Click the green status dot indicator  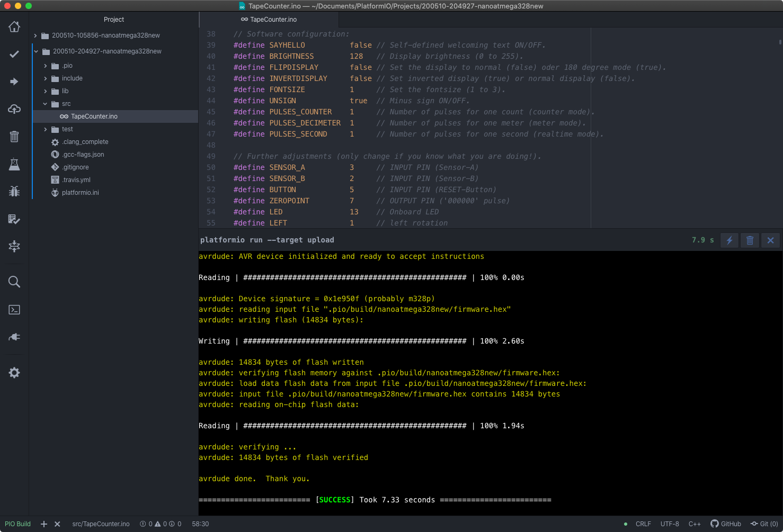point(626,524)
